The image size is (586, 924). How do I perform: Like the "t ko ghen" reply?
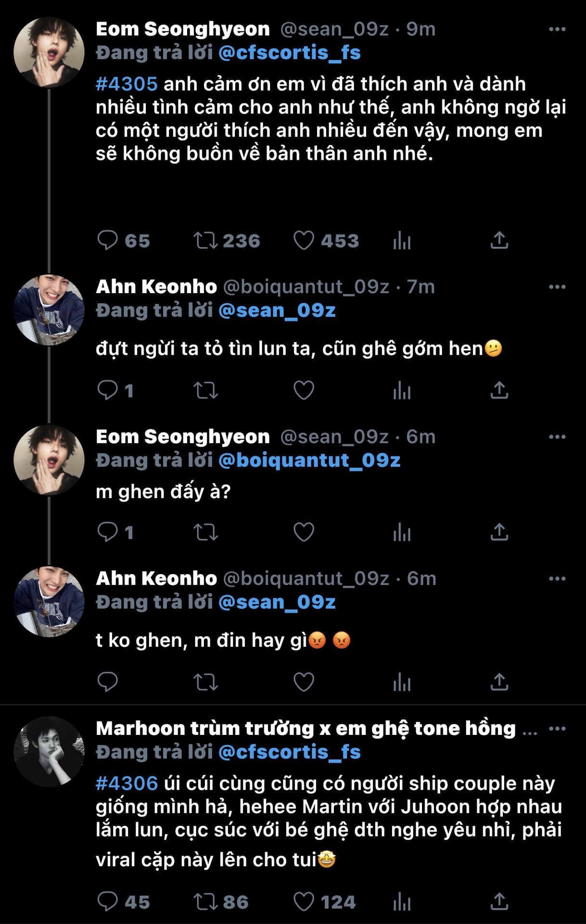[304, 682]
